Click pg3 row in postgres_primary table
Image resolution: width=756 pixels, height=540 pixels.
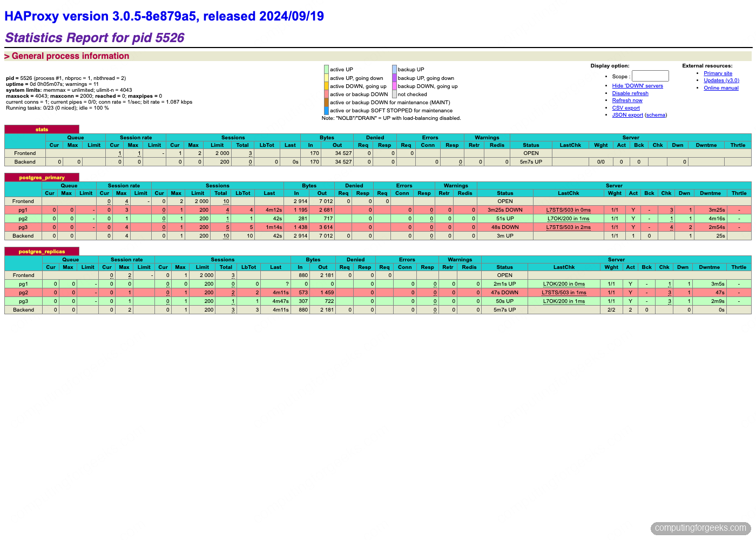[378, 227]
